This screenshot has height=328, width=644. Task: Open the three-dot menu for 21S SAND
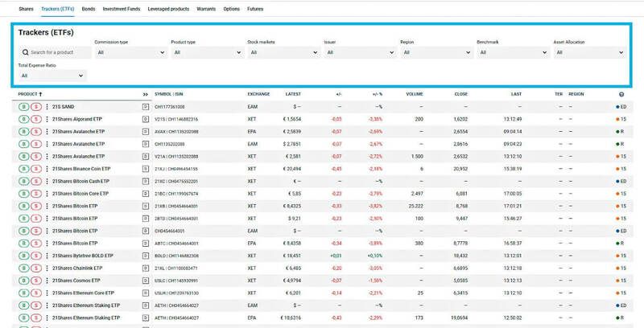[47, 107]
